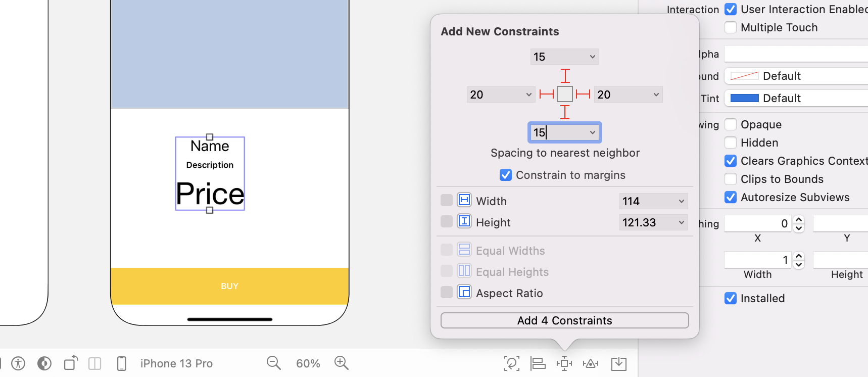Click the Update Frames icon in canvas toolbar
Image resolution: width=868 pixels, height=377 pixels.
(x=511, y=363)
